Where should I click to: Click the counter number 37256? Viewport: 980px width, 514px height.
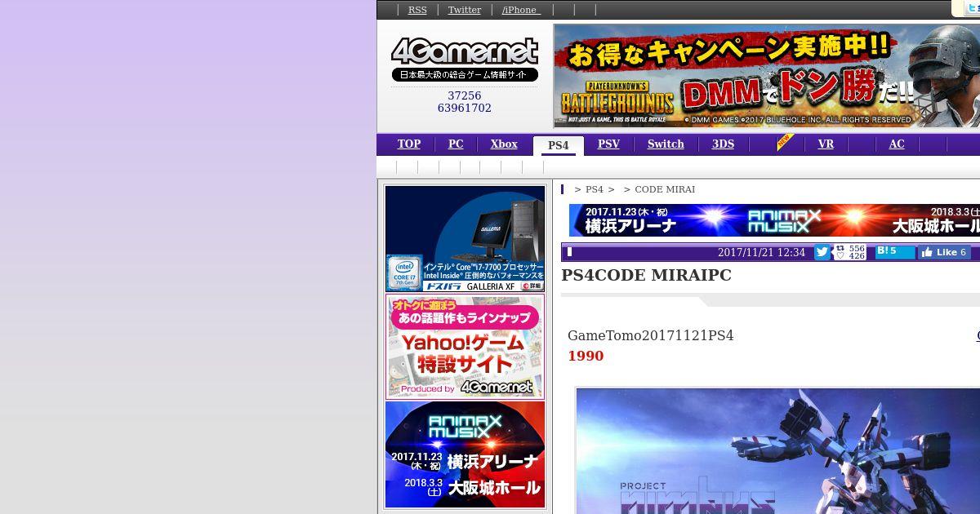pos(465,95)
